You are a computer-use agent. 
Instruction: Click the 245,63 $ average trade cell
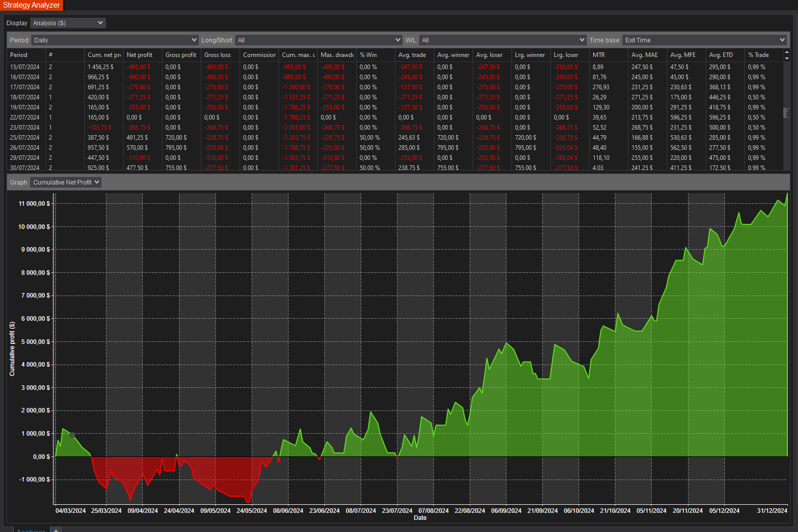click(409, 138)
